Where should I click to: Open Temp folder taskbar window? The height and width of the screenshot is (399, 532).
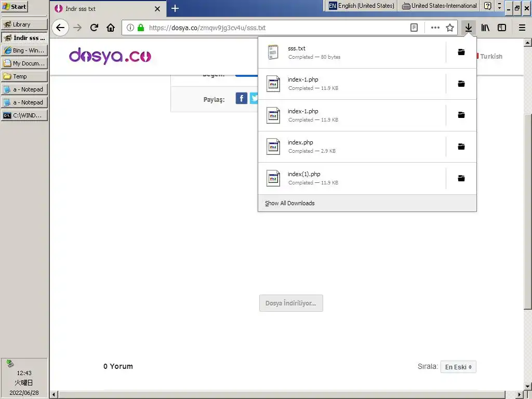(x=24, y=76)
